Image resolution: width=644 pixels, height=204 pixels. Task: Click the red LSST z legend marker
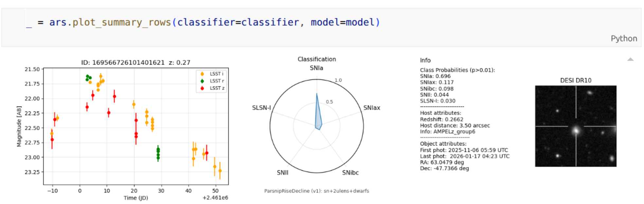(202, 88)
